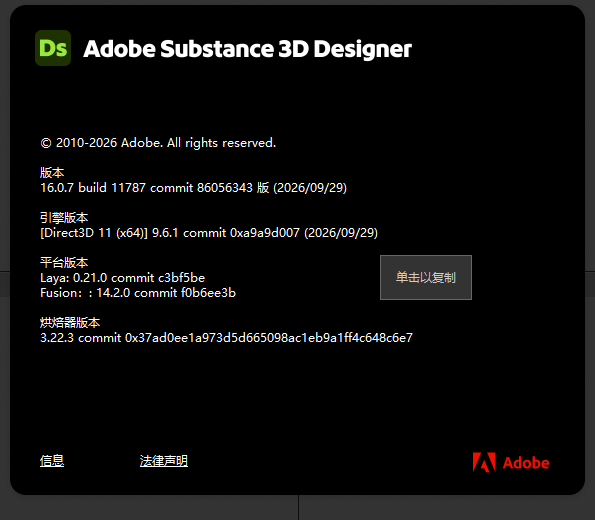Click the 平台版本 heading
Screen dimensions: 595x520
[64, 263]
